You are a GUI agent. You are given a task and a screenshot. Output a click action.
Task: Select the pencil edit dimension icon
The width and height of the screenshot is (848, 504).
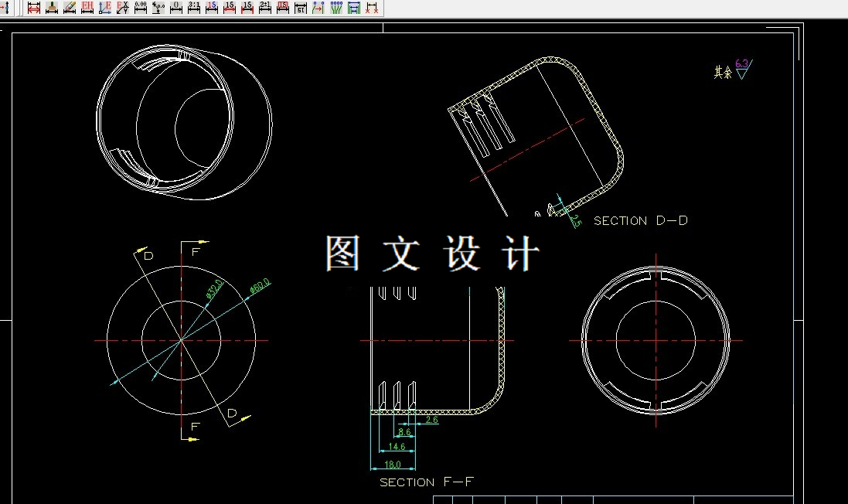tap(70, 8)
